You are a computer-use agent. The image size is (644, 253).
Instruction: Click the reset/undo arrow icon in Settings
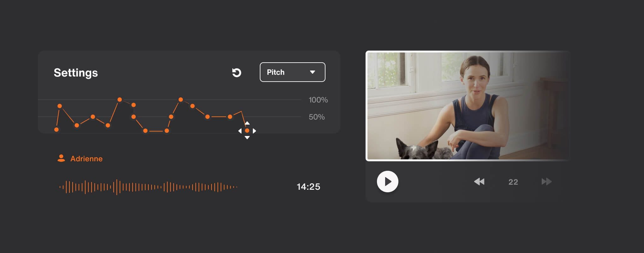(x=236, y=72)
